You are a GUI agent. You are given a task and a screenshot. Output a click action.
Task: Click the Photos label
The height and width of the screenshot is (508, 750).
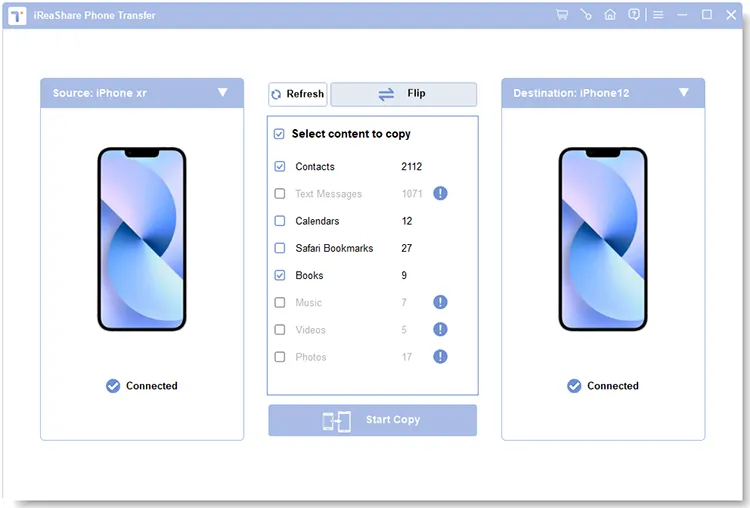pos(310,357)
